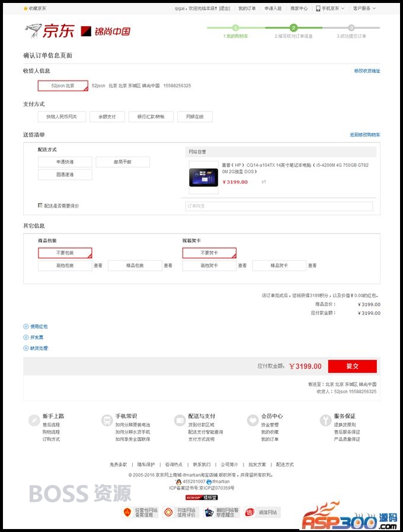This screenshot has width=403, height=532.
Task: Open 联系我们 footer link
Action: [x=201, y=464]
